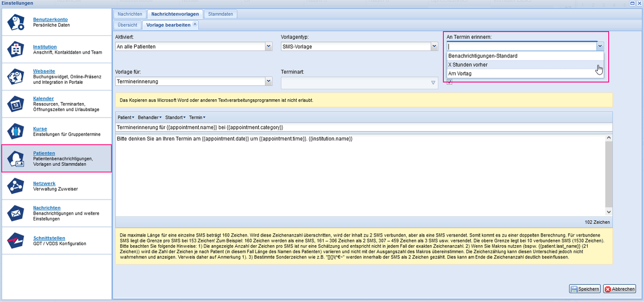Click the Benutzerkonto sidebar icon
Viewport: 644px width, 302px height.
pos(16,23)
